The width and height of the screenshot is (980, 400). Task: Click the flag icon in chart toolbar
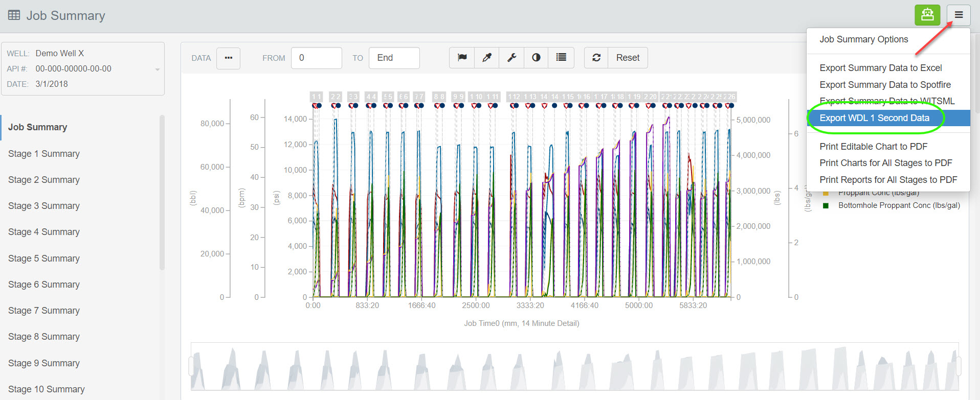coord(462,58)
